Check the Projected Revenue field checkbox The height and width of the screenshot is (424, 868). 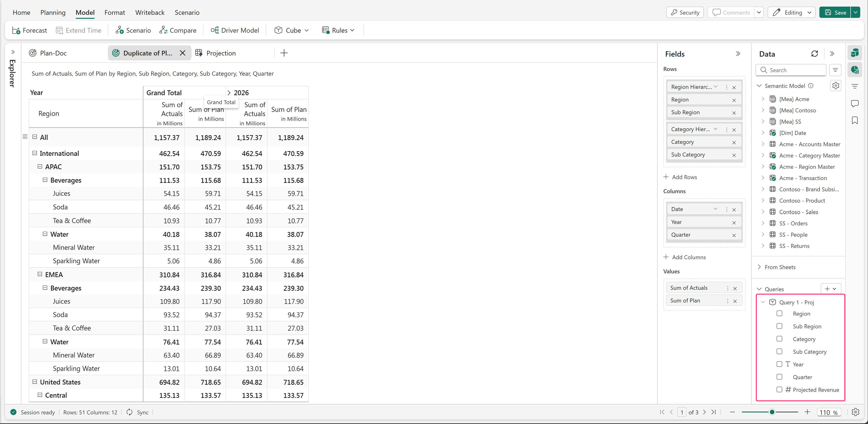tap(779, 390)
